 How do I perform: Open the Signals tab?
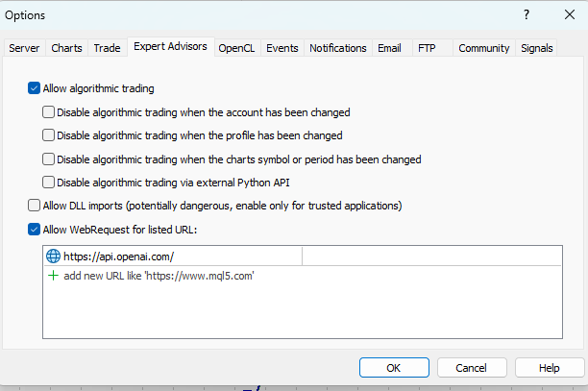536,48
